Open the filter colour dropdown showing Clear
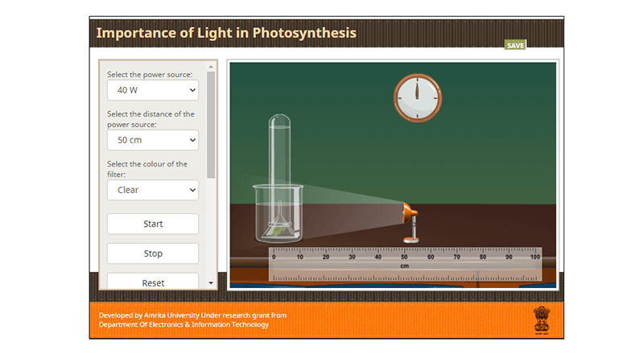 [x=152, y=190]
